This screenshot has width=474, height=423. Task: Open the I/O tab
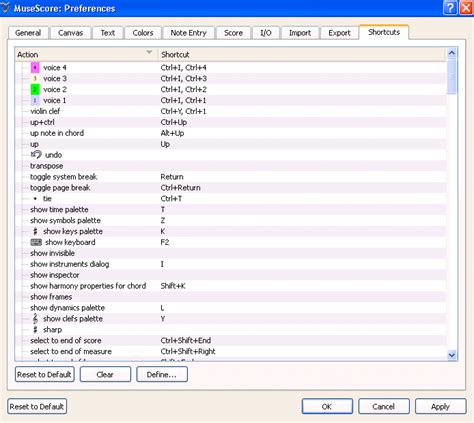[266, 33]
